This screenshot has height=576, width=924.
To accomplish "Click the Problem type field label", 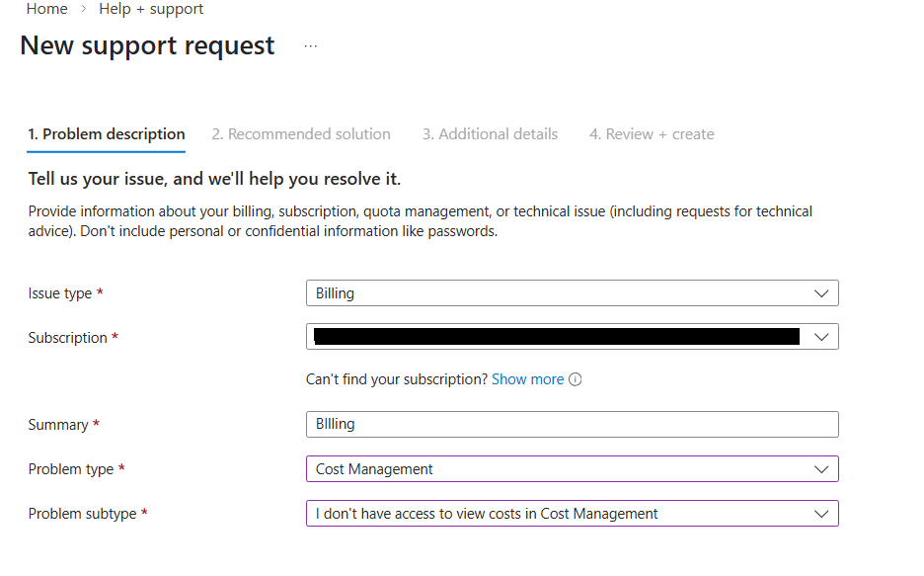I will (x=71, y=469).
